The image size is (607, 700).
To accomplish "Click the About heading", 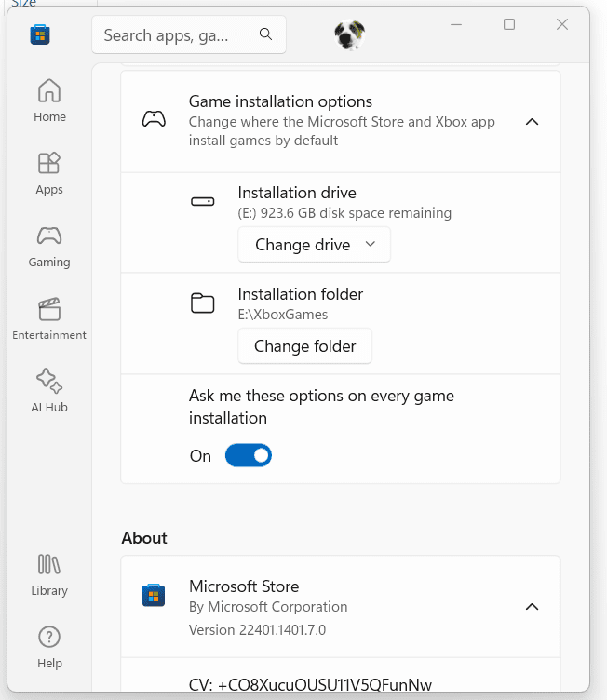I will [144, 538].
